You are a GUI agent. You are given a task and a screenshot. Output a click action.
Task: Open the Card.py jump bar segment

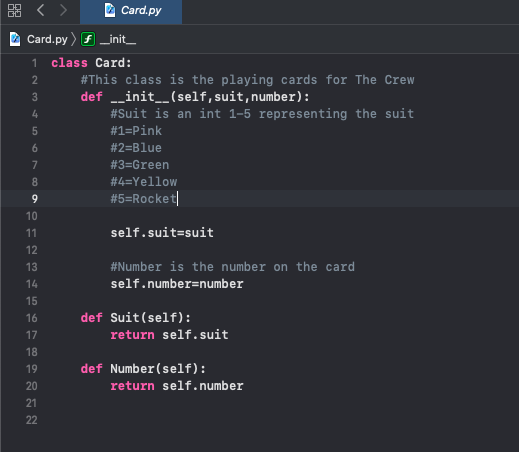[x=47, y=39]
